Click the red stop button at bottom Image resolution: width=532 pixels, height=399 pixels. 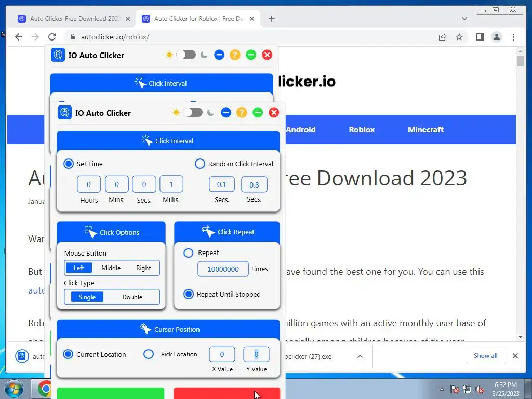[227, 393]
